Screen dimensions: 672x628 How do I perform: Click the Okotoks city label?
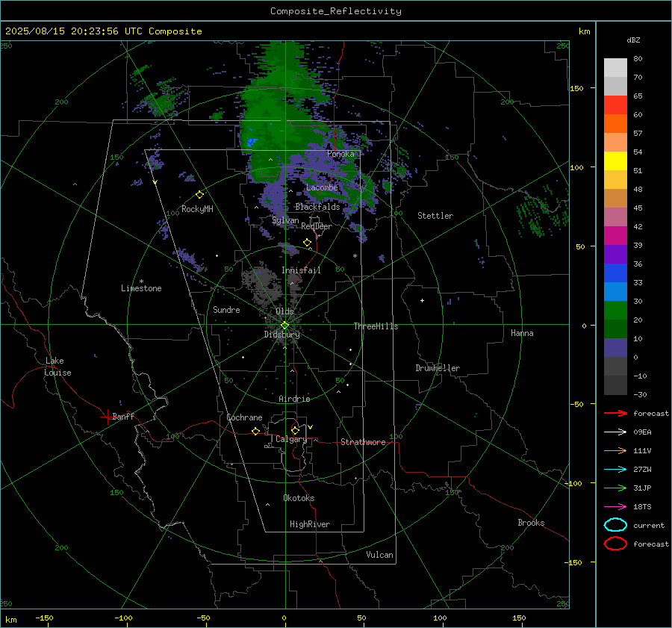pyautogui.click(x=299, y=498)
